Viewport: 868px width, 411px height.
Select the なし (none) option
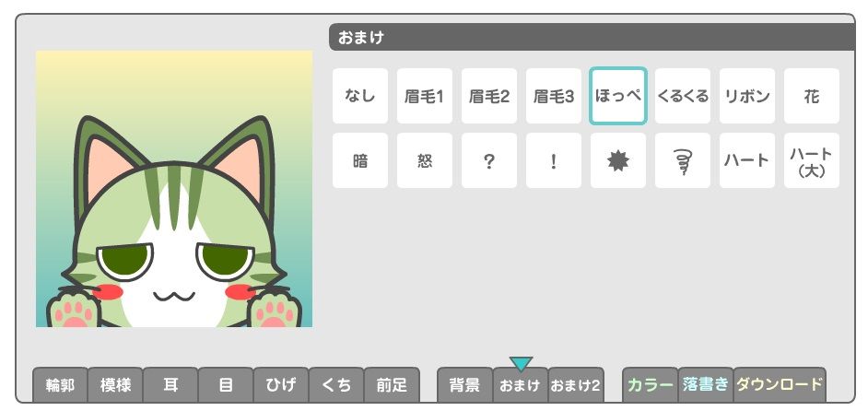(359, 96)
